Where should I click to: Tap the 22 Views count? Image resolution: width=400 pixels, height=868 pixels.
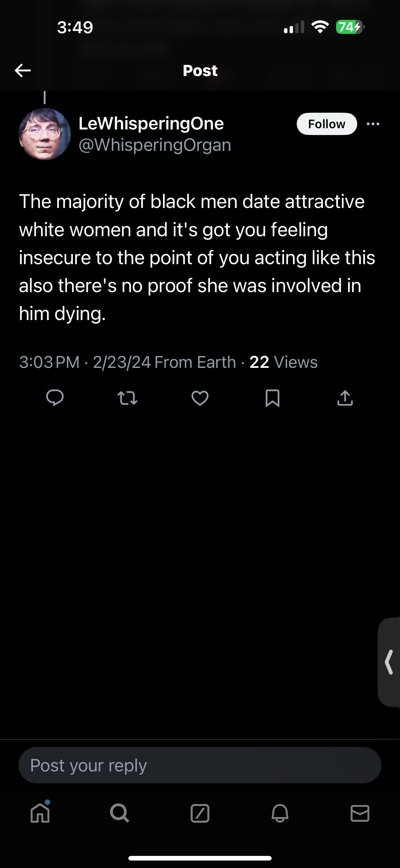click(x=283, y=362)
